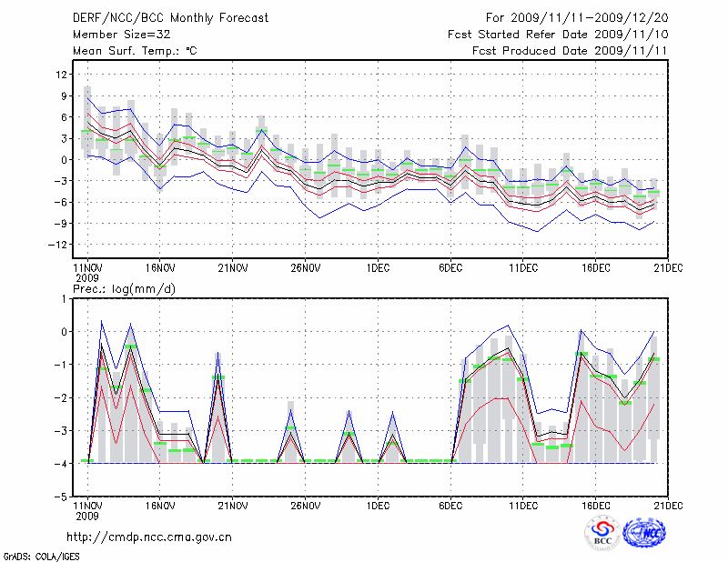Click the 21DEC tick under the temperature chart
The image size is (728, 562).
click(x=669, y=268)
